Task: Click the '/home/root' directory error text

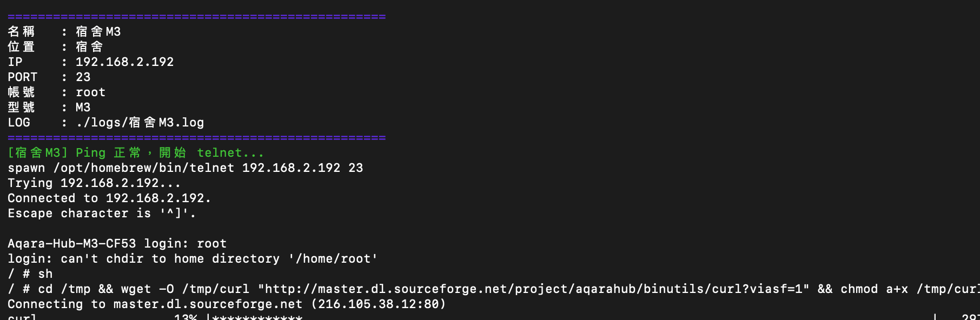Action: (333, 259)
